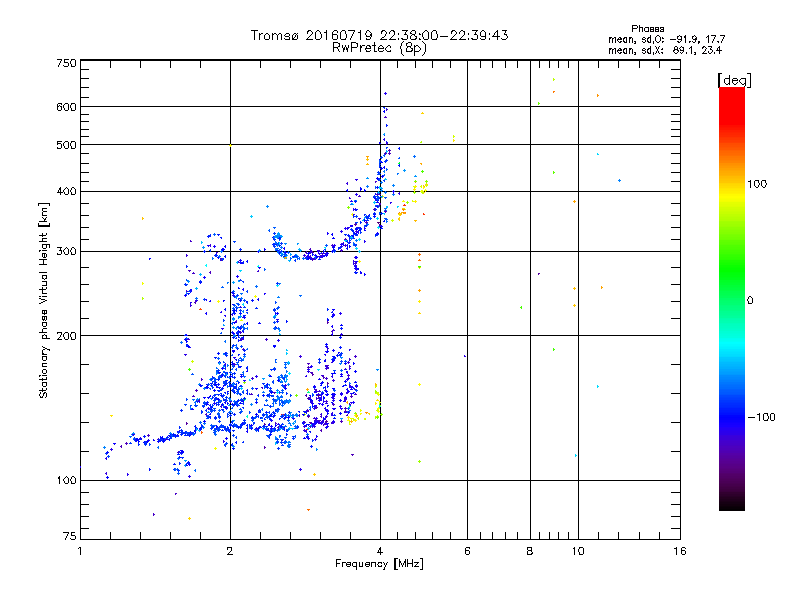Viewport: 800px width, 600px height.
Task: Click the '500' y-axis tick label
Action: (66, 145)
